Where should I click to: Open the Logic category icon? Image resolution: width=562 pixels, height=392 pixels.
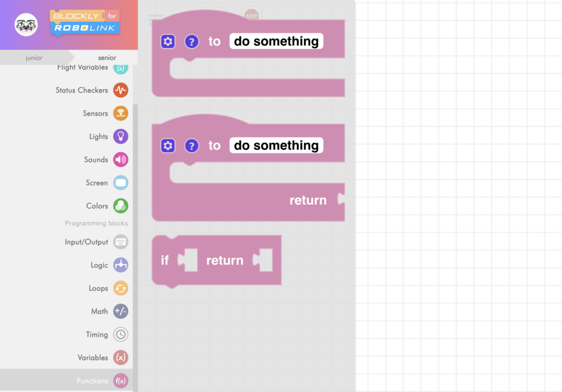click(x=121, y=265)
